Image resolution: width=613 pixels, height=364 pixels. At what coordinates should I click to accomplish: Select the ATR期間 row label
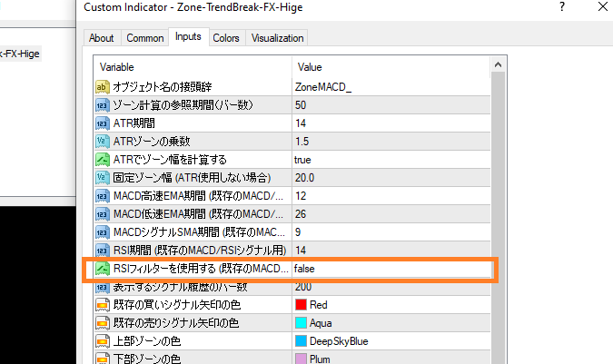coord(134,123)
